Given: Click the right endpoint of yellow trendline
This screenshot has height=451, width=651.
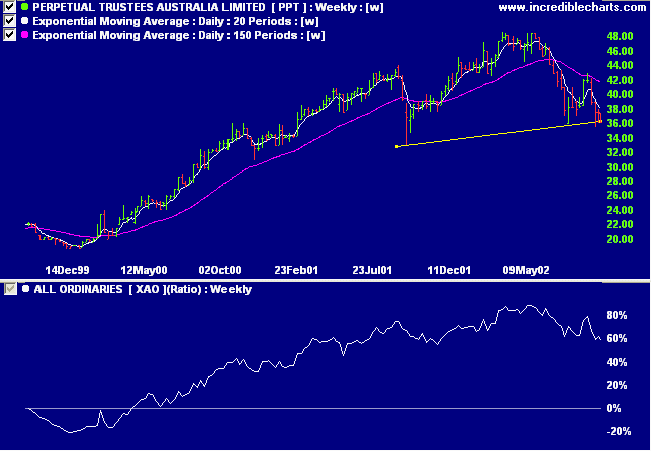Looking at the screenshot, I should [600, 122].
